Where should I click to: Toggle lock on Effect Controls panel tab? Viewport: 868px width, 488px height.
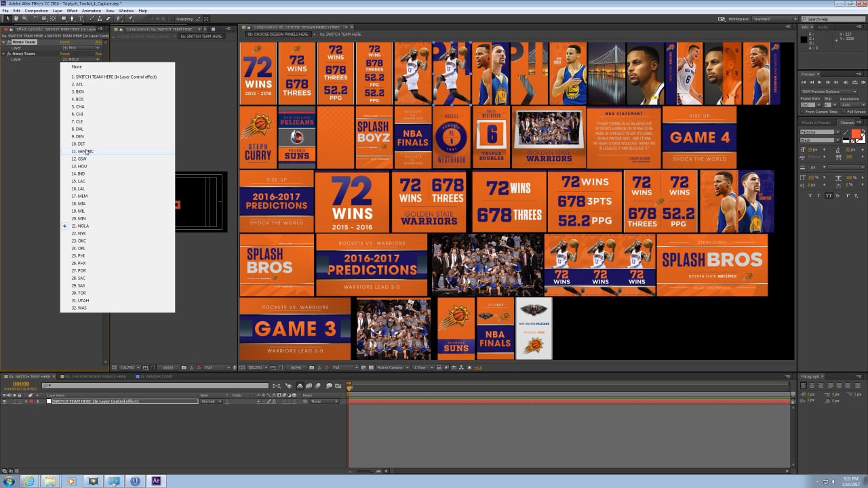(x=11, y=29)
